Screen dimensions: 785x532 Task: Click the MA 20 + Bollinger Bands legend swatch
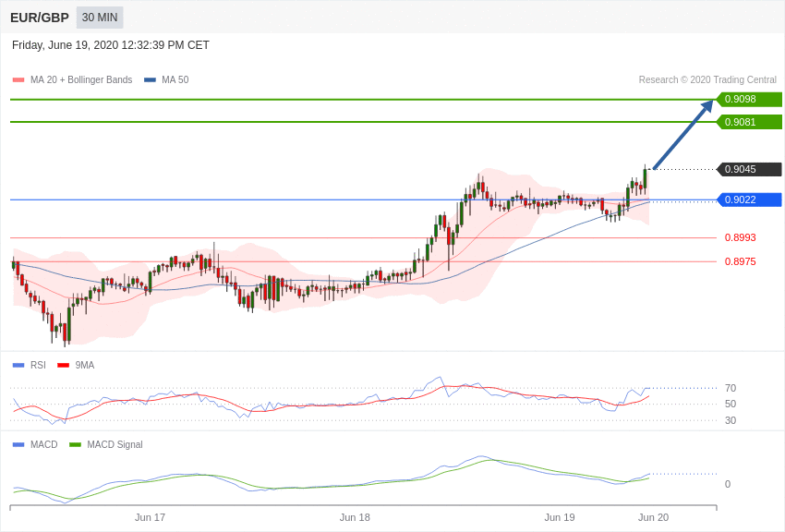18,79
